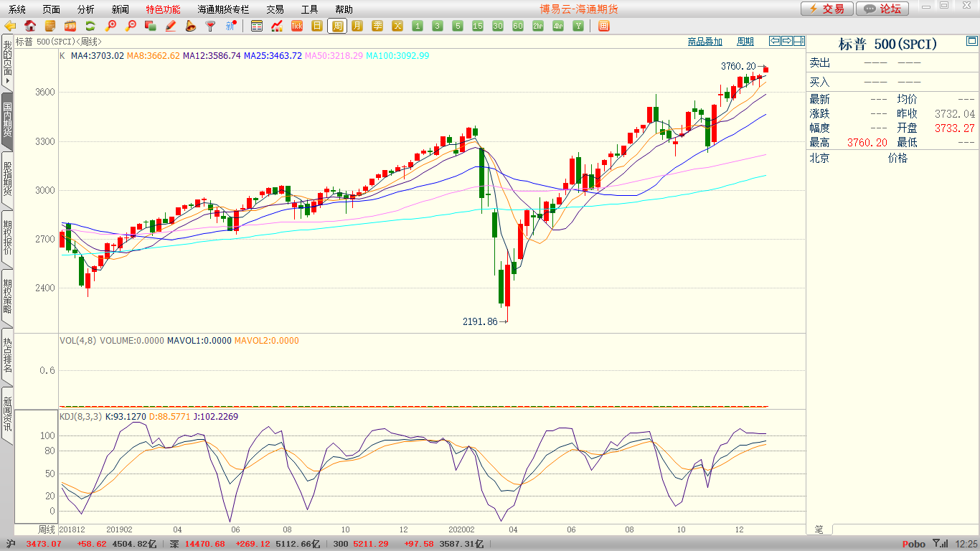
Task: Click the funnel filter icon
Action: click(210, 26)
